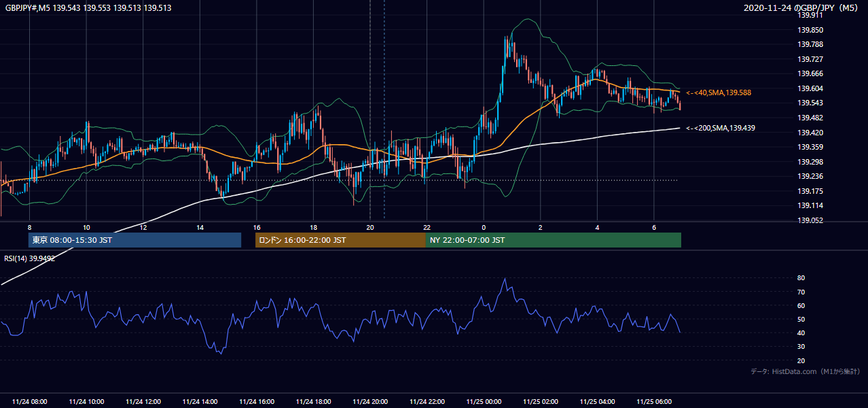Click the 11/24 18:00 time label
Viewport: 868px width, 408px height.
point(313,402)
